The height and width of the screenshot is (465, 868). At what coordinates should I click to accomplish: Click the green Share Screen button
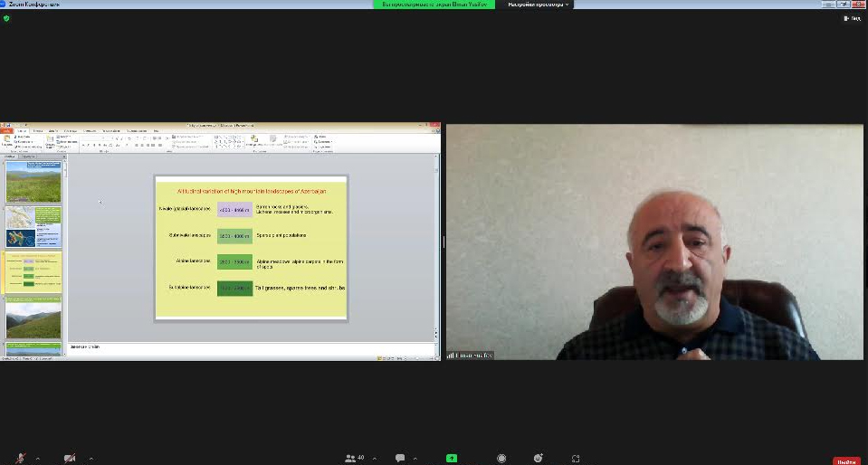(452, 459)
